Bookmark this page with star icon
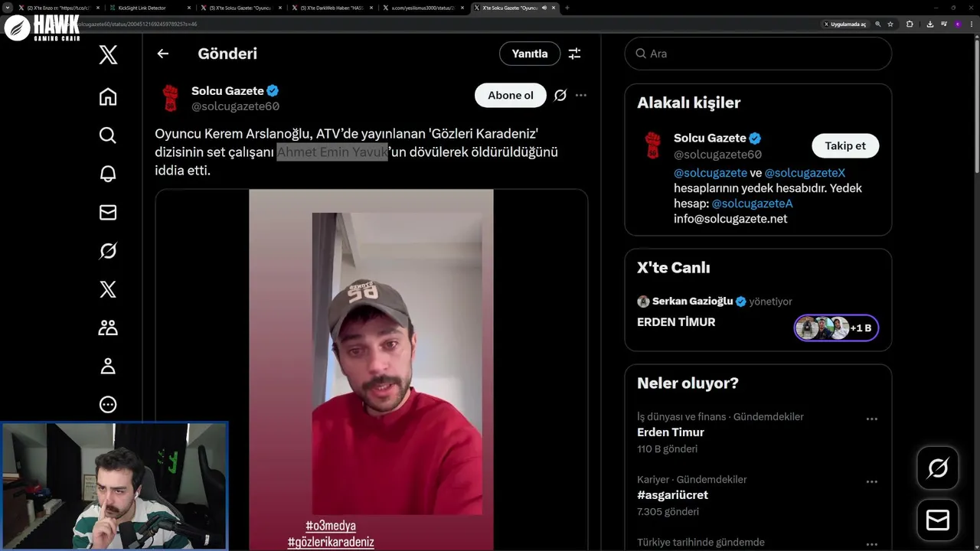 point(890,24)
